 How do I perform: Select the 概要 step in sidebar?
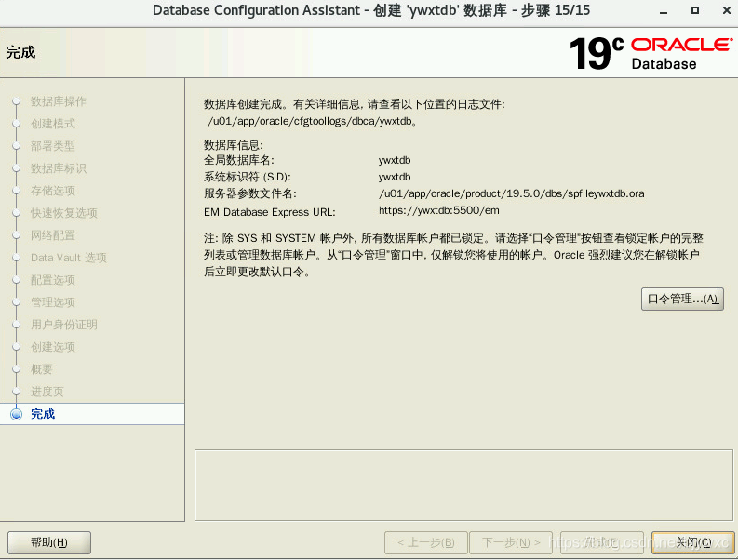[x=42, y=369]
